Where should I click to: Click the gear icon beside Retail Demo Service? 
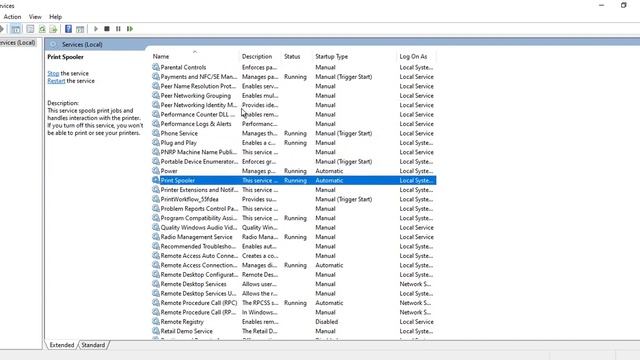point(156,331)
